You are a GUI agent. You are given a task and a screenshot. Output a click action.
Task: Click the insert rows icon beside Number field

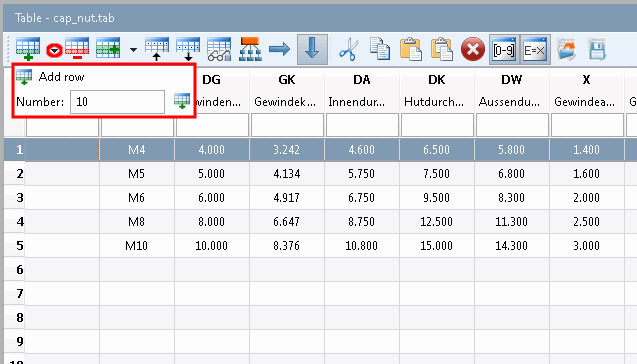click(x=182, y=101)
